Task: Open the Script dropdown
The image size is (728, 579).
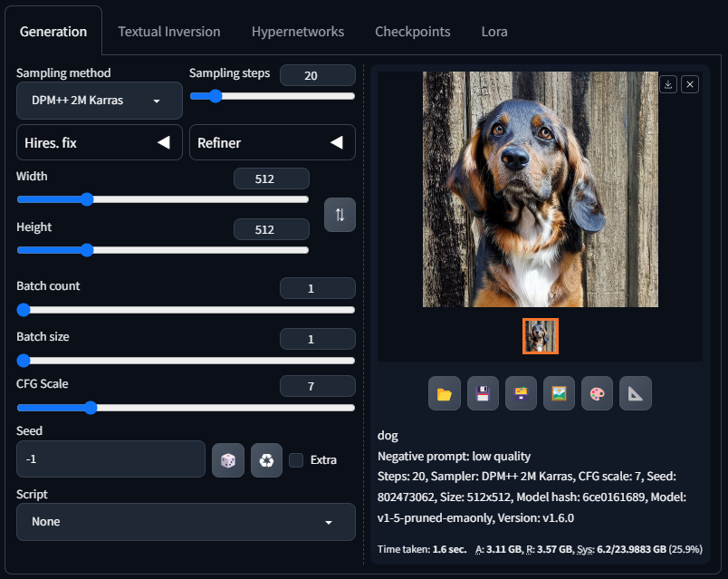Action: (186, 521)
